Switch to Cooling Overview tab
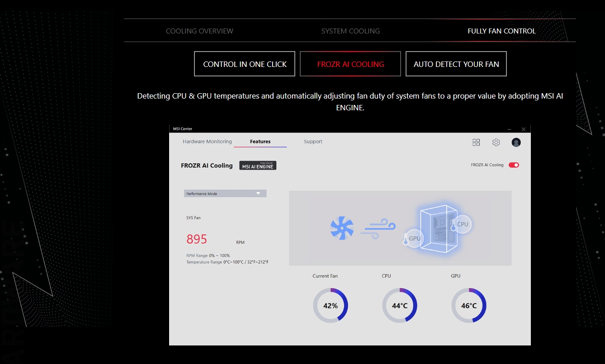The image size is (605, 364). 199,31
